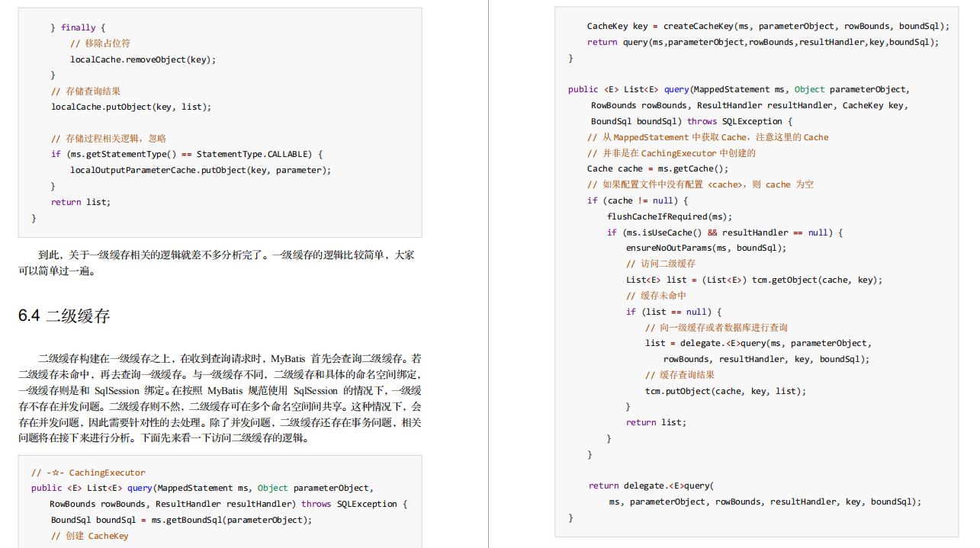Viewport: 980px width, 548px height.
Task: Click the return list; line in left code block
Action: (x=81, y=202)
